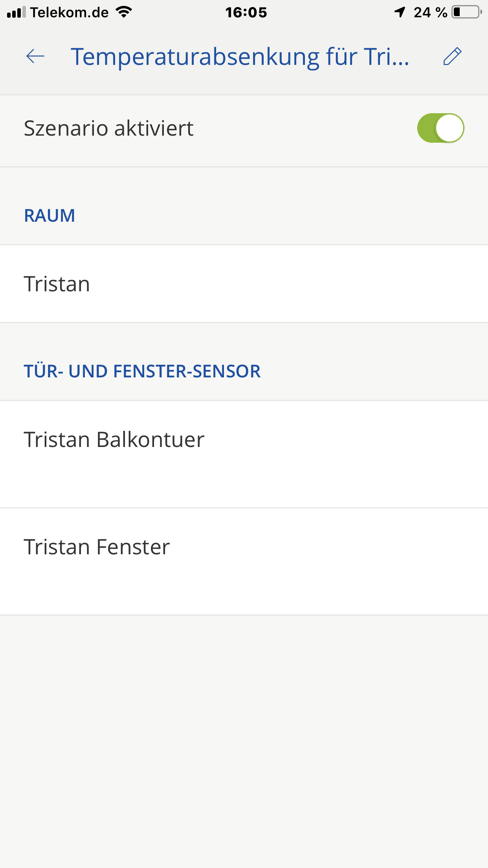Select the Tristan Fenster sensor
Image resolution: width=488 pixels, height=868 pixels.
coord(97,547)
